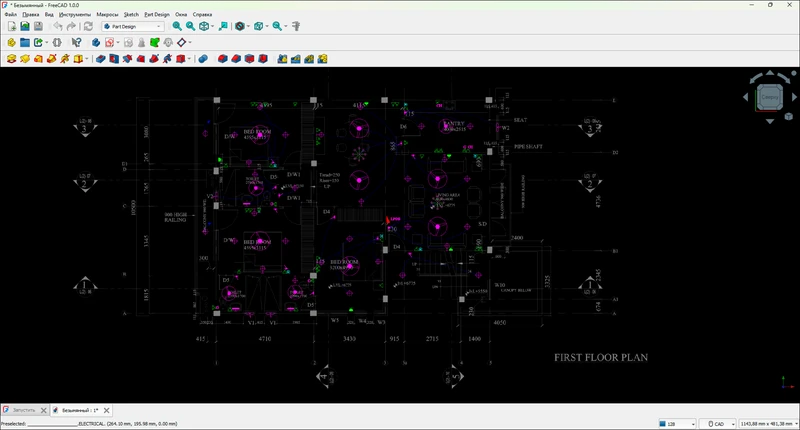Click the New document icon
Screen dimensions: 800x430
(12, 27)
